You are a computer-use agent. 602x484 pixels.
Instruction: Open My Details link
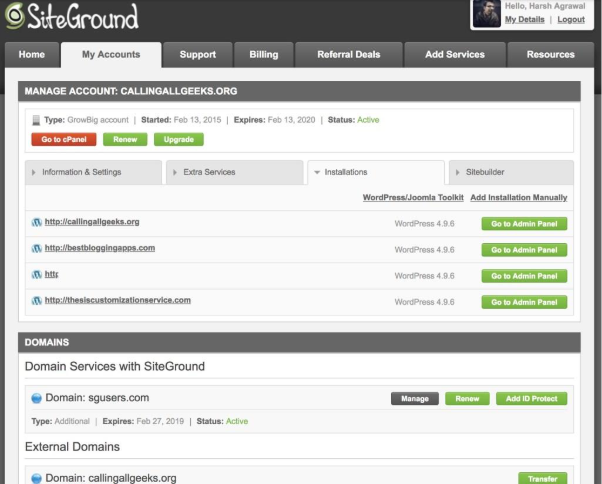coord(524,20)
